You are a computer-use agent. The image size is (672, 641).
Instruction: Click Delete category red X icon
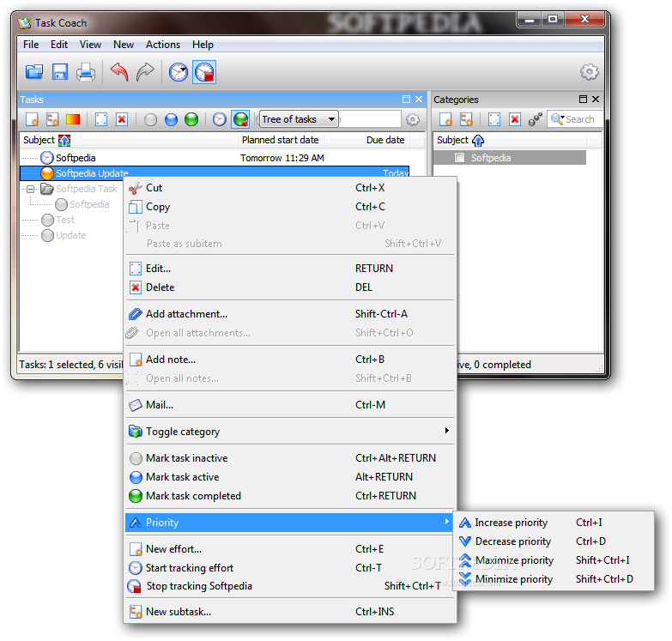[515, 119]
